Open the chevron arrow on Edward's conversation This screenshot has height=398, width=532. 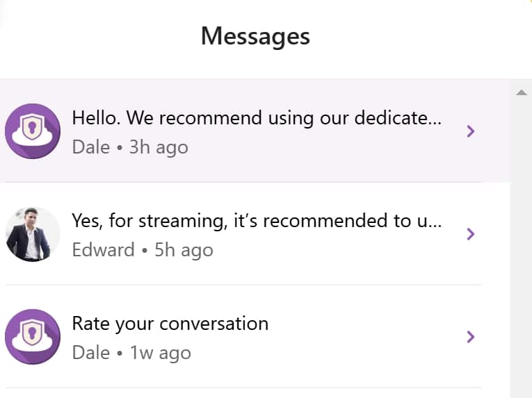click(470, 234)
